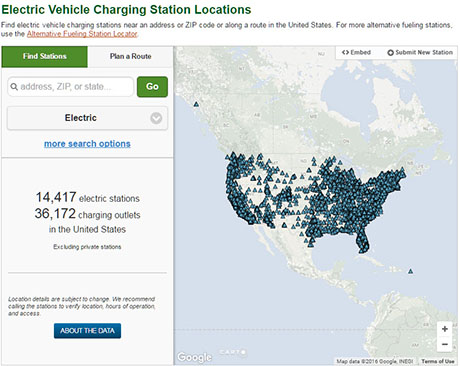Open the Alternative Fueling Station Locator link
Screen dimensions: 460x366
(x=82, y=34)
